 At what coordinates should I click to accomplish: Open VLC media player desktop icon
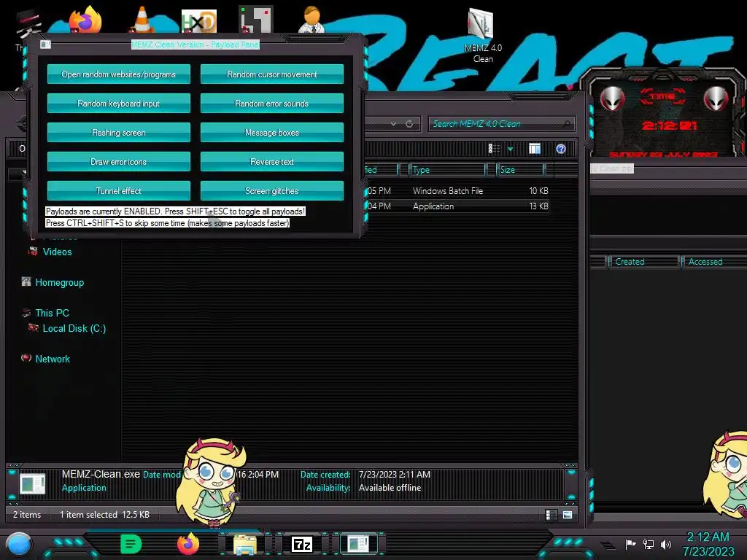point(142,20)
